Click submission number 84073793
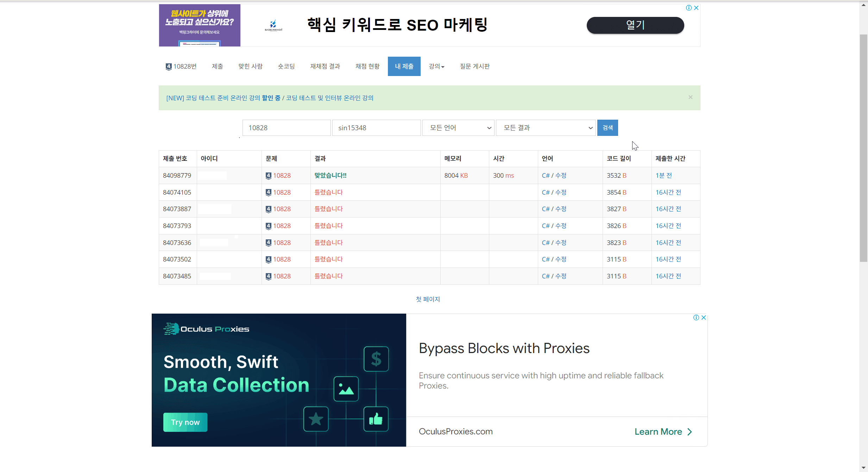Image resolution: width=868 pixels, height=472 pixels. (x=177, y=226)
